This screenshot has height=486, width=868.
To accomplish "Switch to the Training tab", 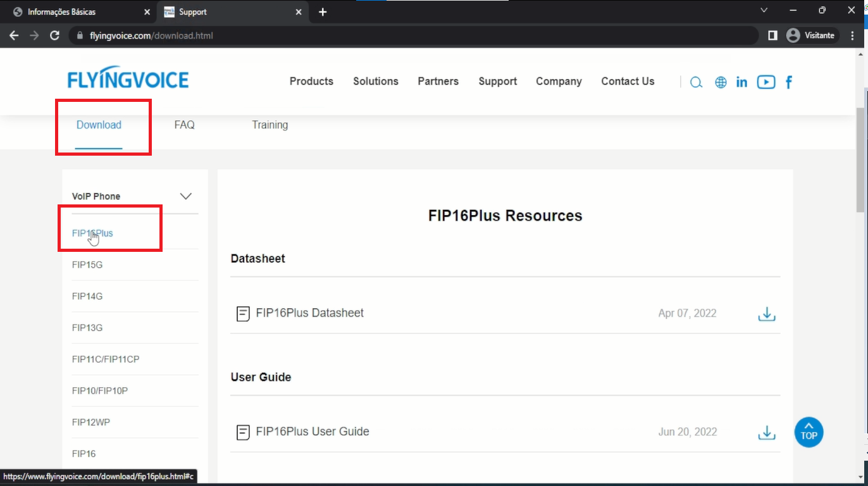I will coord(270,125).
